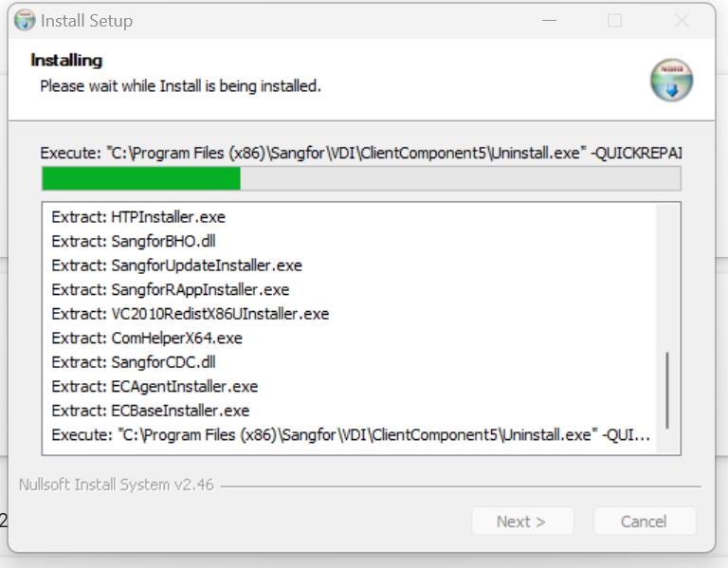Select the 'Extract: HTPInstaller.exe' log line
The width and height of the screenshot is (728, 568).
tap(138, 217)
